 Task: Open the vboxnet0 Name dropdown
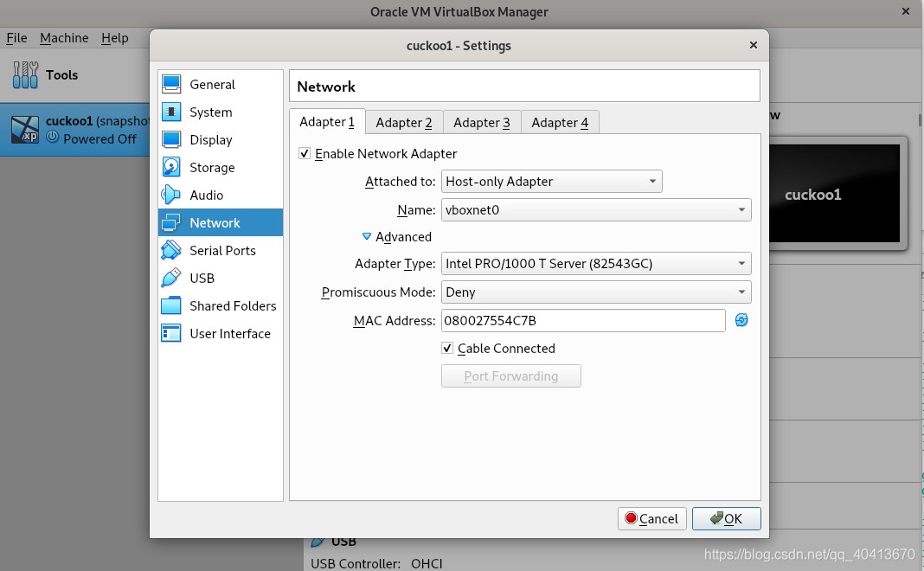tap(596, 209)
